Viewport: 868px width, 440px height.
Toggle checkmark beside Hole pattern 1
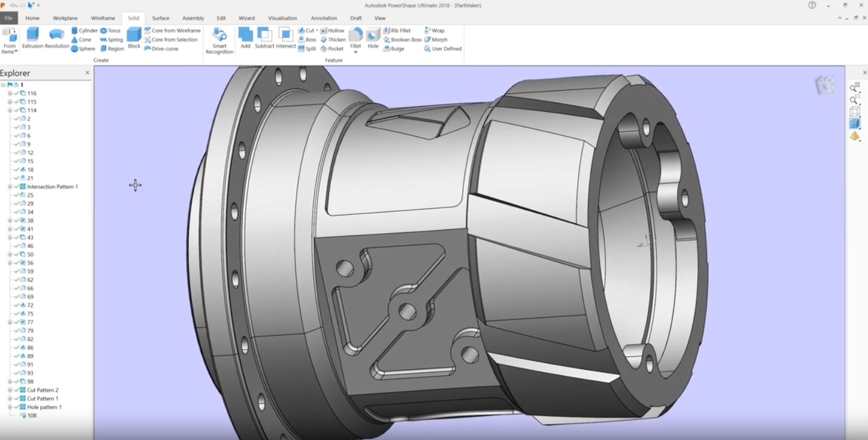[17, 407]
